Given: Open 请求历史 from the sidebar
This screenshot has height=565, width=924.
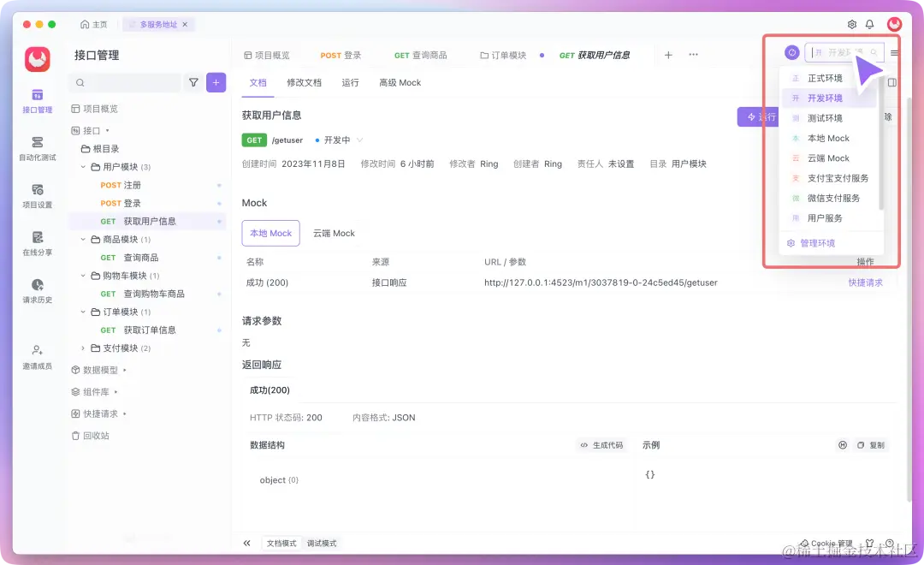Looking at the screenshot, I should [x=36, y=293].
